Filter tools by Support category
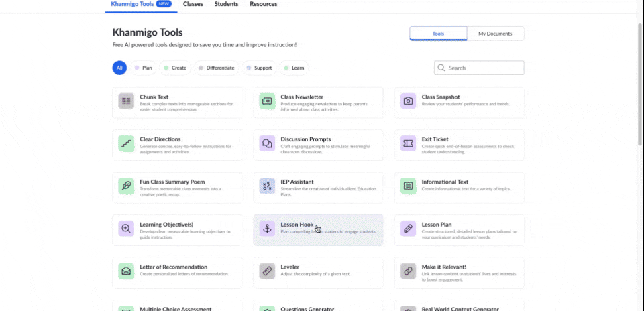Image resolution: width=644 pixels, height=311 pixels. 260,68
